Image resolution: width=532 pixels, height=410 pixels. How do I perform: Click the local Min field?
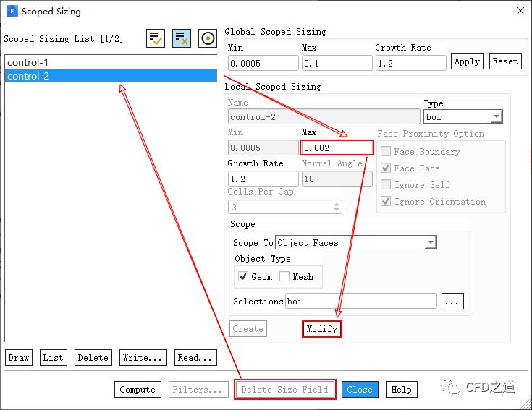click(263, 148)
